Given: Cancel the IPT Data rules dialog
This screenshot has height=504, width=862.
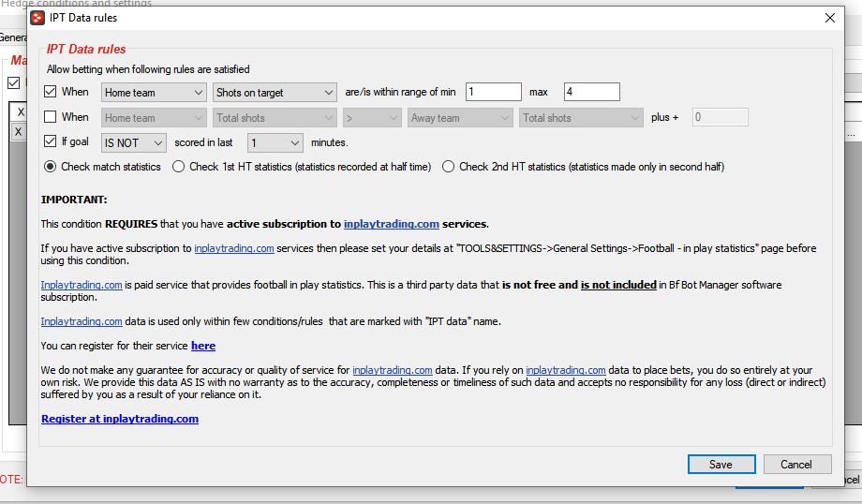Looking at the screenshot, I should coord(796,465).
